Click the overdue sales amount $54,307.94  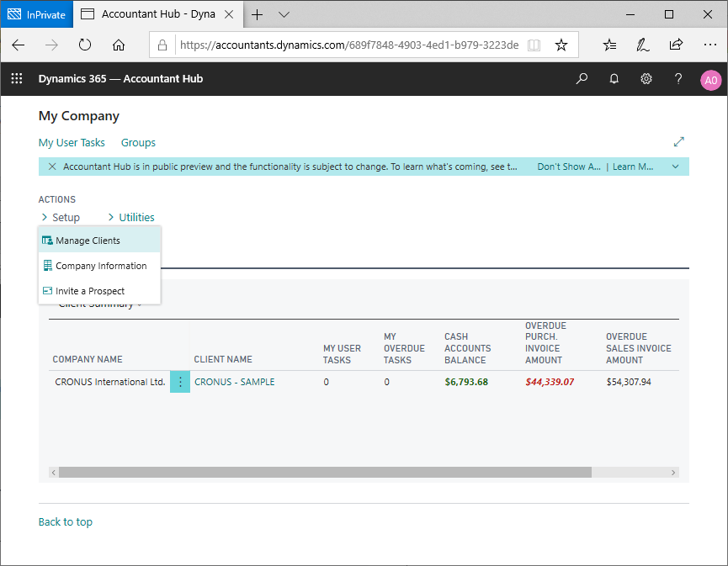click(629, 382)
